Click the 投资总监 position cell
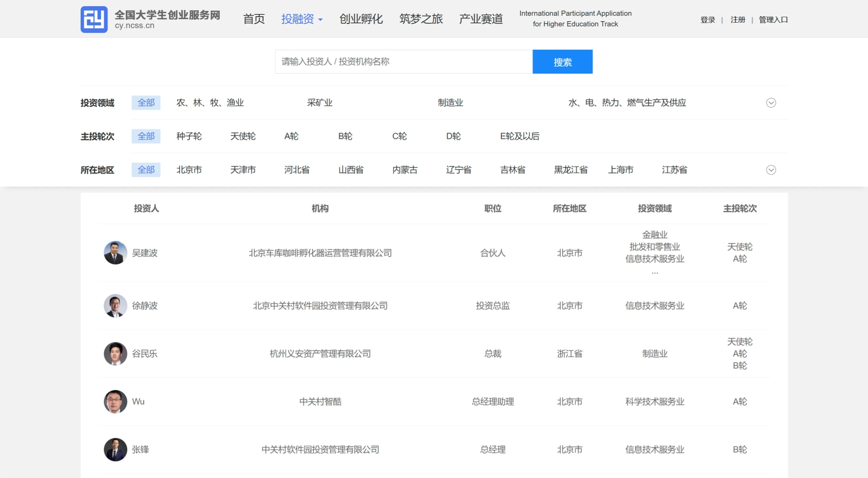 (493, 306)
